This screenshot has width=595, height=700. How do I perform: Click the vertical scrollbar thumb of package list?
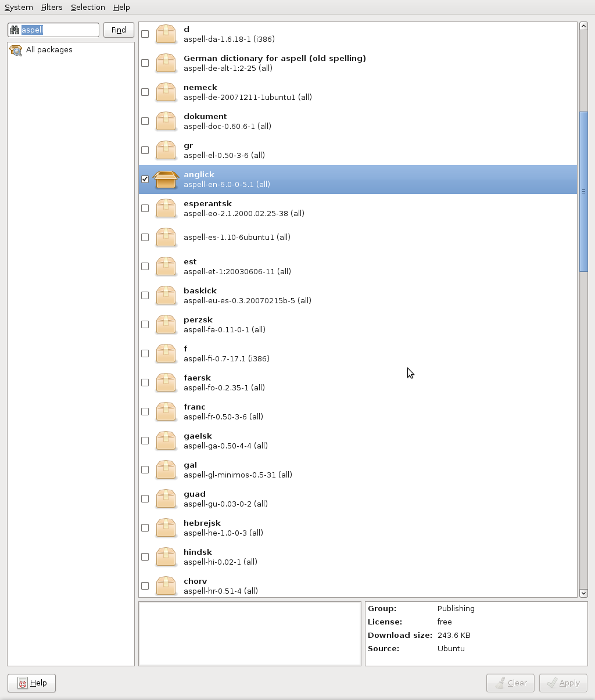coord(583,191)
